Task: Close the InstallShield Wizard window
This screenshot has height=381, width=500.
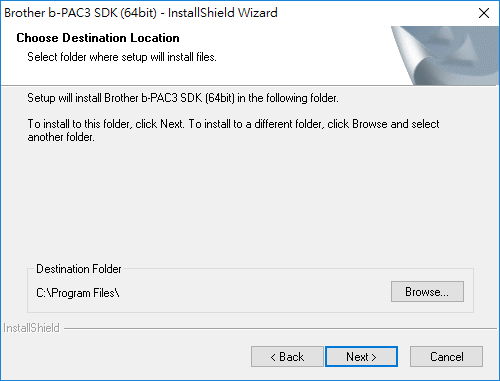Action: tap(484, 13)
